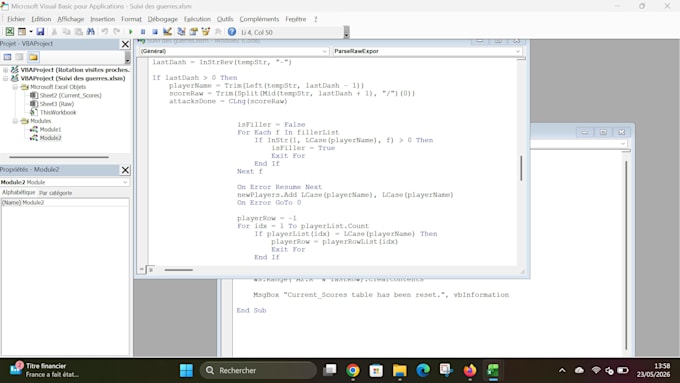680x383 pixels.
Task: Open Object Browser toolbar icon
Action: click(x=206, y=32)
